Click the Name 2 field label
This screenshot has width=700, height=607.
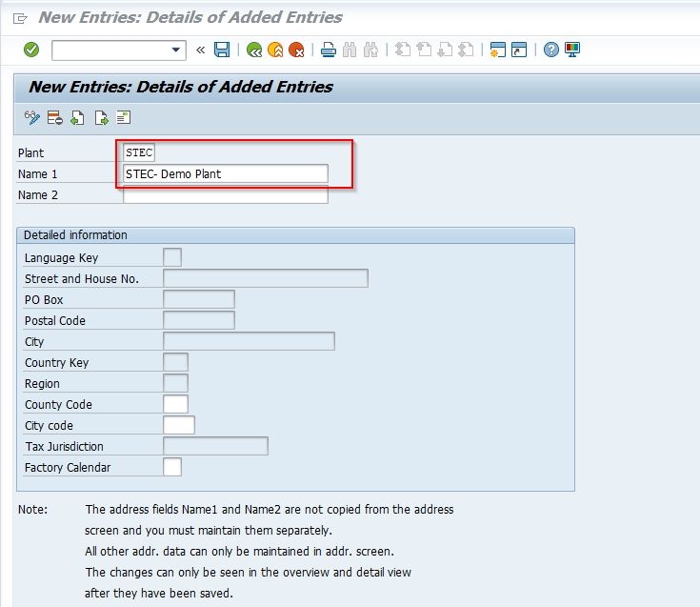[x=38, y=195]
